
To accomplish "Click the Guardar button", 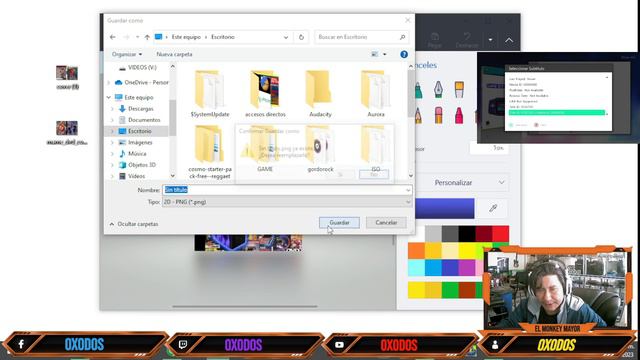I will pyautogui.click(x=339, y=223).
